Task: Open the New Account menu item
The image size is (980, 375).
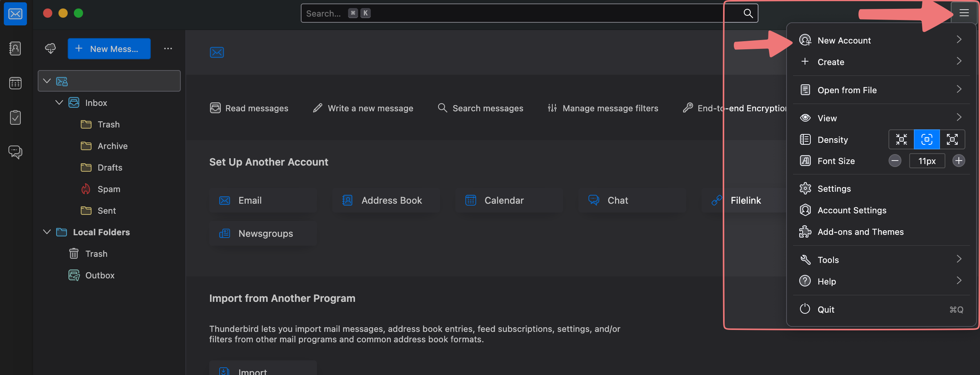Action: click(881, 40)
